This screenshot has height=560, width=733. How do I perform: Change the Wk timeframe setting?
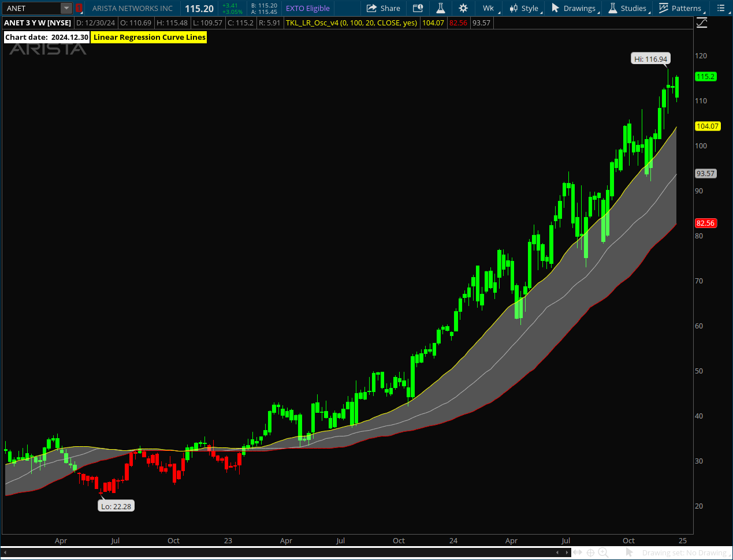pos(488,8)
